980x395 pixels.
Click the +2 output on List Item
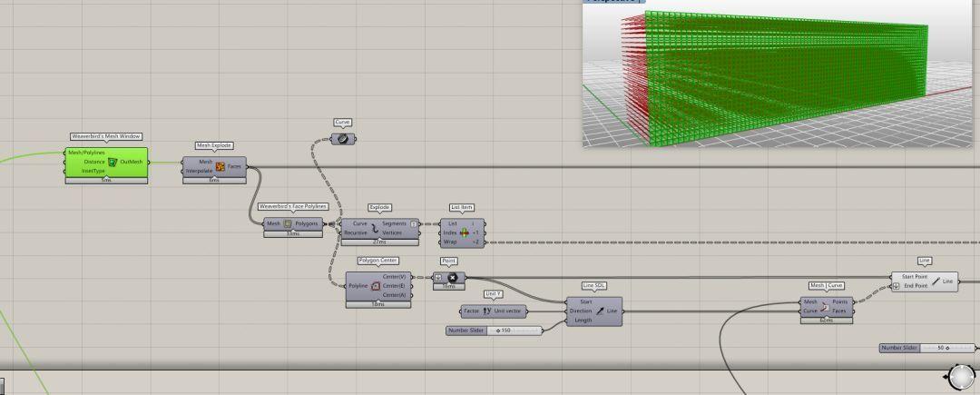coord(475,242)
